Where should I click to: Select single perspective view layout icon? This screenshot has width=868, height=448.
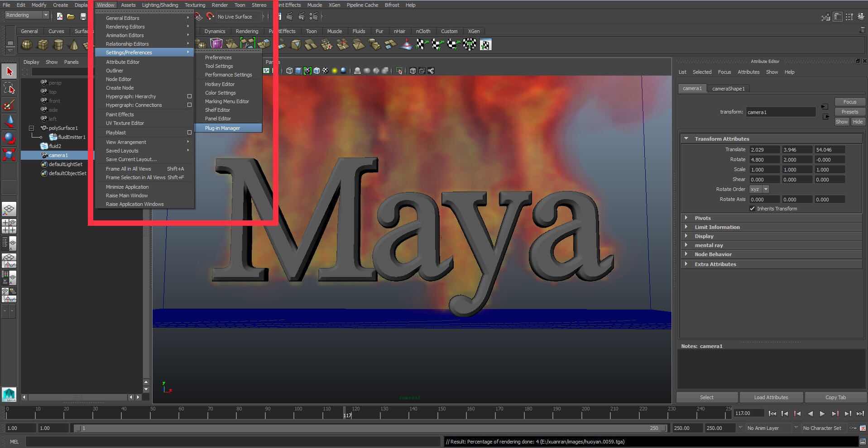coord(9,209)
